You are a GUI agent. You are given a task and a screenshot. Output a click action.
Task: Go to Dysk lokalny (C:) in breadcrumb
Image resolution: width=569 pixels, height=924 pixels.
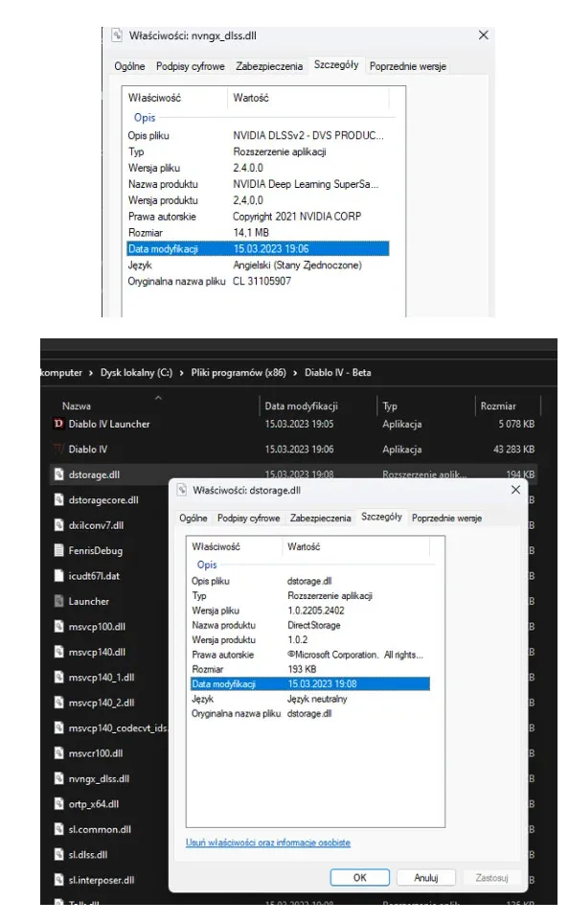click(x=136, y=373)
